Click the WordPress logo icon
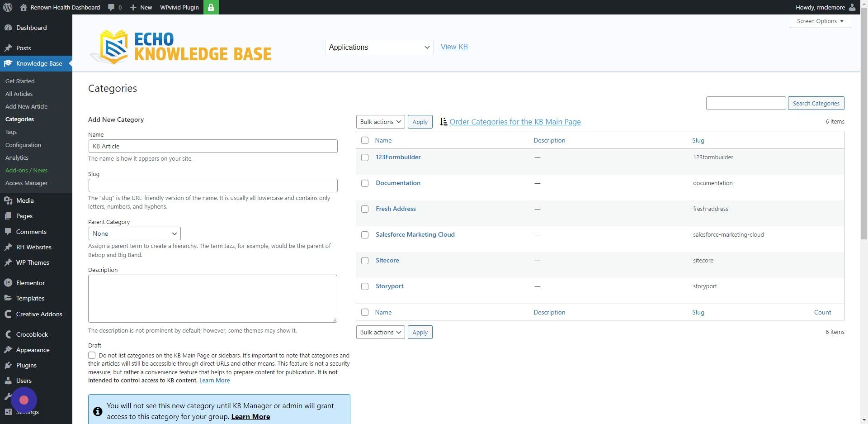The image size is (868, 424). point(8,7)
